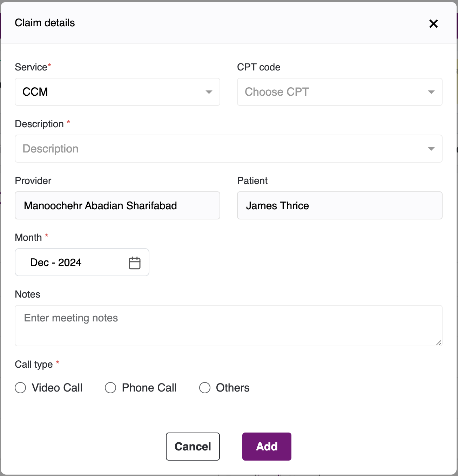This screenshot has height=476, width=458.
Task: Open the Service combo box showing CCM
Action: (112, 92)
